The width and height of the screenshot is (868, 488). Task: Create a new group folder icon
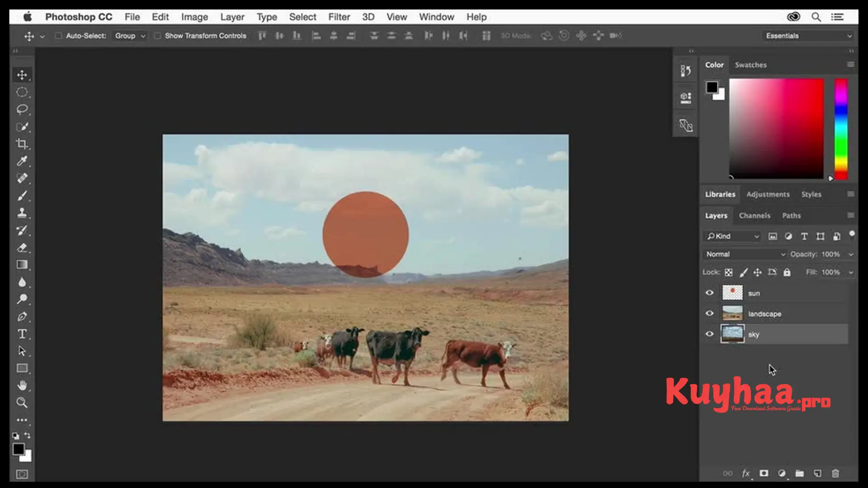coord(800,473)
